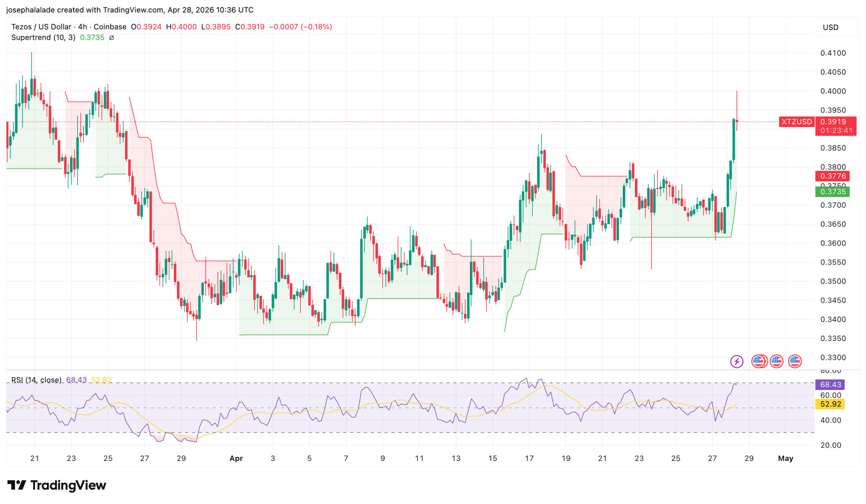This screenshot has height=504, width=866.
Task: Click the rightmost US flag economic event icon
Action: click(x=795, y=361)
